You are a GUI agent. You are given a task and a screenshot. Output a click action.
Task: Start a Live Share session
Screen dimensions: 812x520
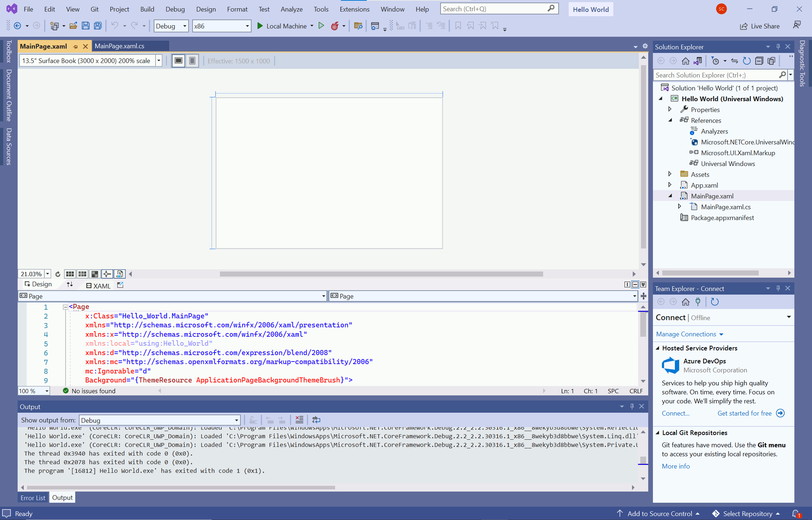tap(759, 26)
